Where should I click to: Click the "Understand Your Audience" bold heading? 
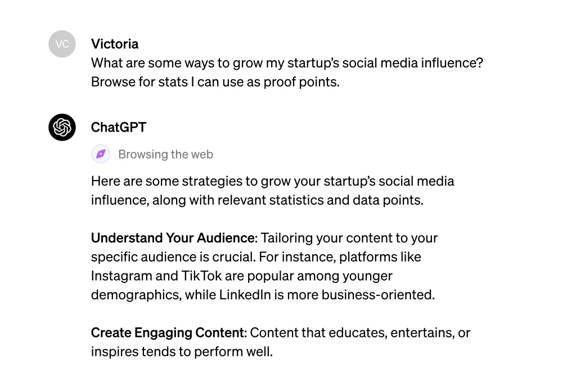coord(173,238)
